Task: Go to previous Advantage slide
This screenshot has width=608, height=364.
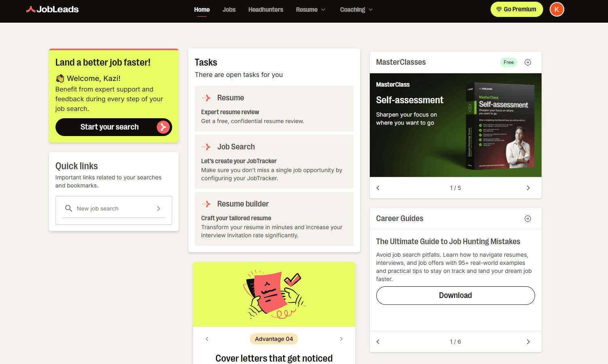Action: tap(207, 339)
